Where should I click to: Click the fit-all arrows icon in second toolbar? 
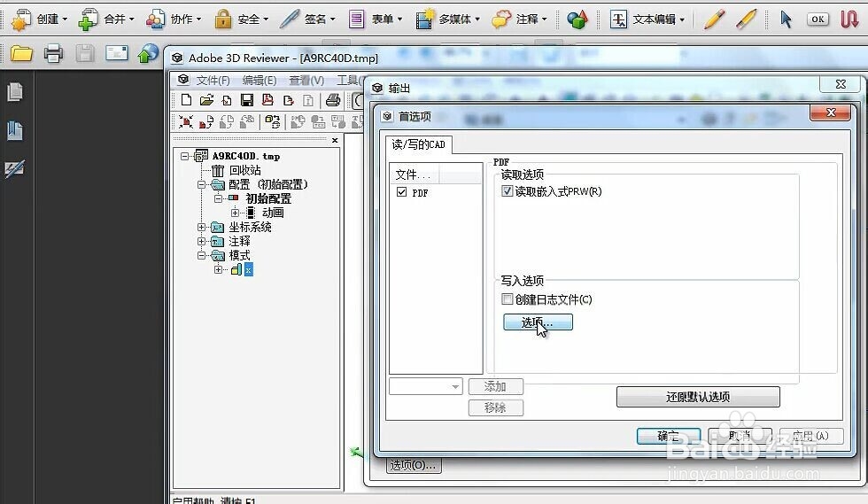tap(186, 121)
